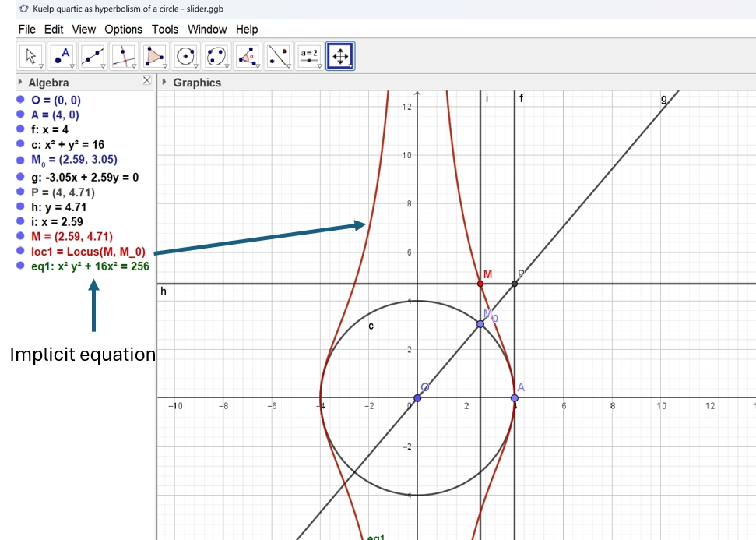Screen dimensions: 756x540
Task: Select the Move Graphics View tool
Action: click(340, 56)
